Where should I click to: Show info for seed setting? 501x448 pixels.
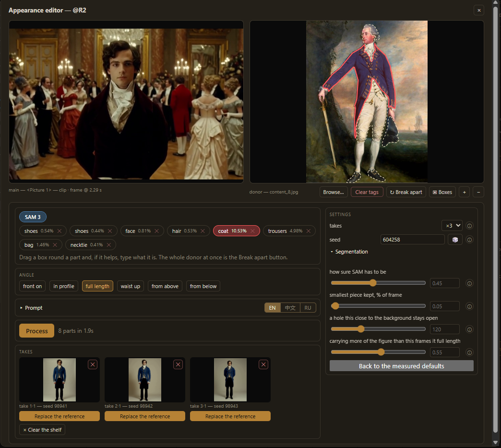[x=469, y=240]
